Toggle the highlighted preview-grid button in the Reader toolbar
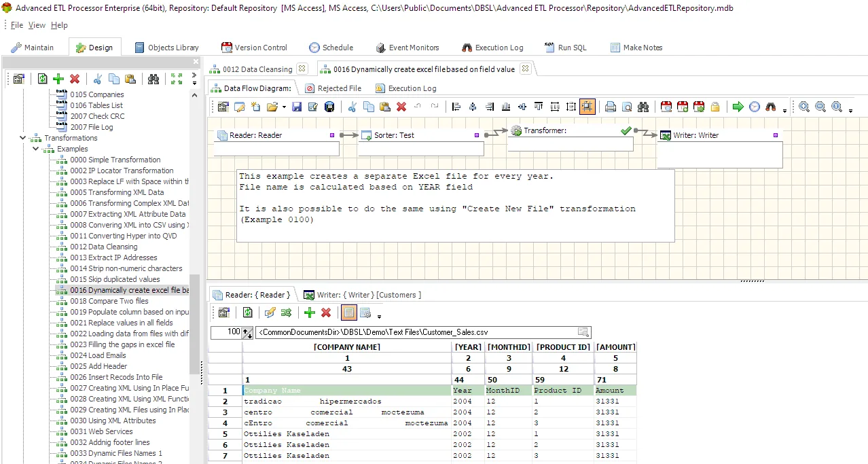This screenshot has width=868, height=464. click(x=349, y=313)
